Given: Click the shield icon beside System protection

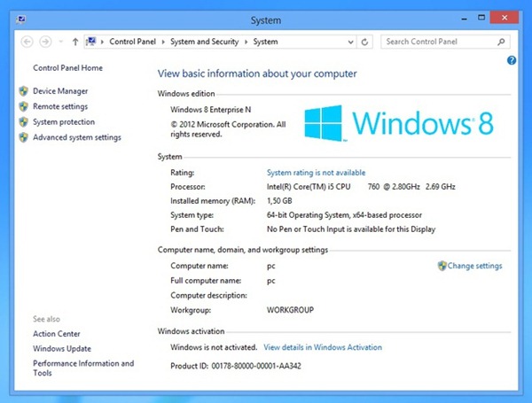Looking at the screenshot, I should (23, 121).
